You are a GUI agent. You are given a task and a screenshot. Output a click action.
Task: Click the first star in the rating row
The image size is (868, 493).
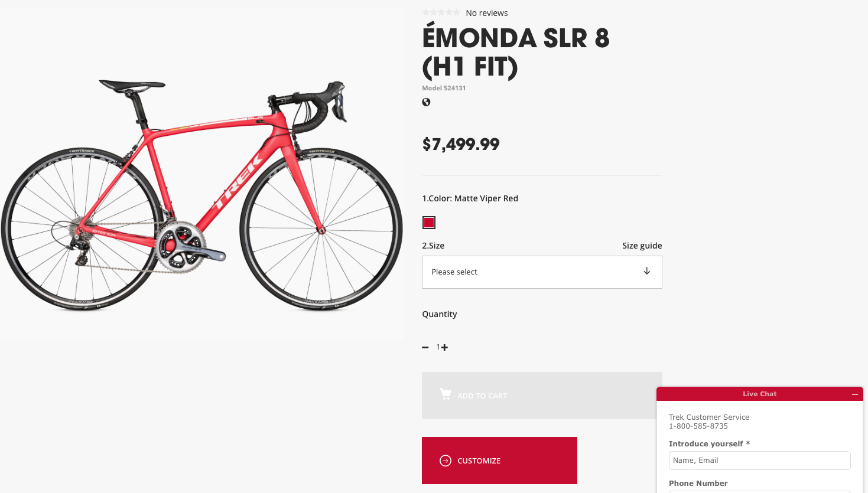click(425, 12)
